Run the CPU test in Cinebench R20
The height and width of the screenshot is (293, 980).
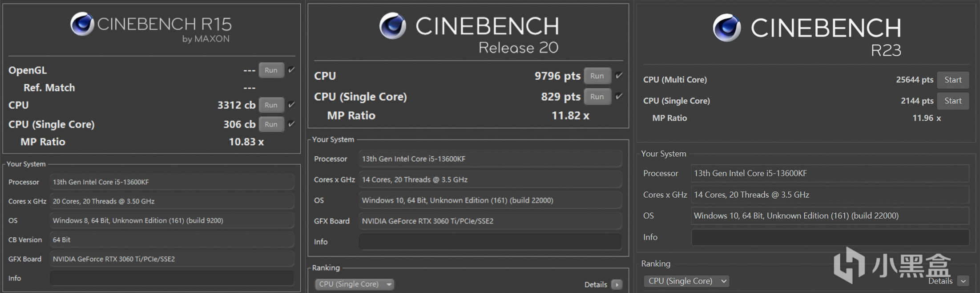[x=597, y=76]
